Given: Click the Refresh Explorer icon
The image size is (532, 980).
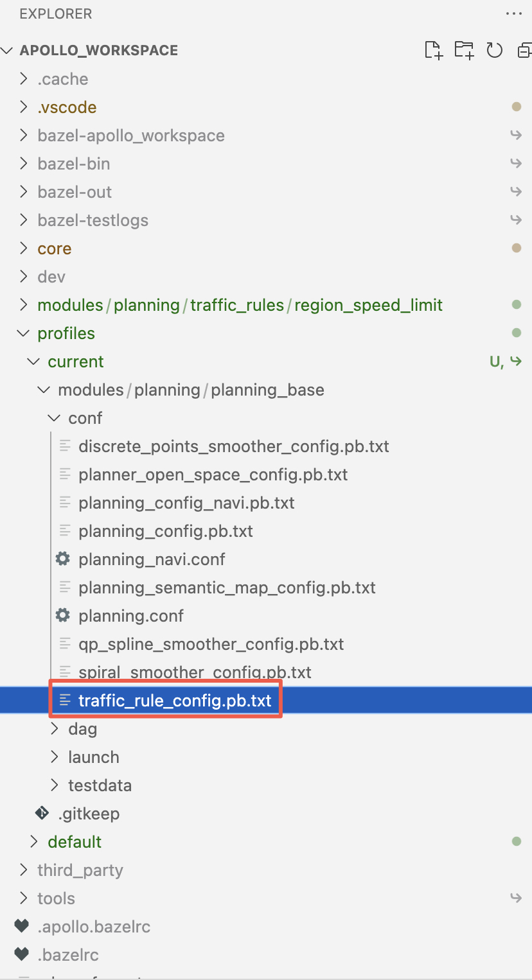Looking at the screenshot, I should pyautogui.click(x=494, y=50).
